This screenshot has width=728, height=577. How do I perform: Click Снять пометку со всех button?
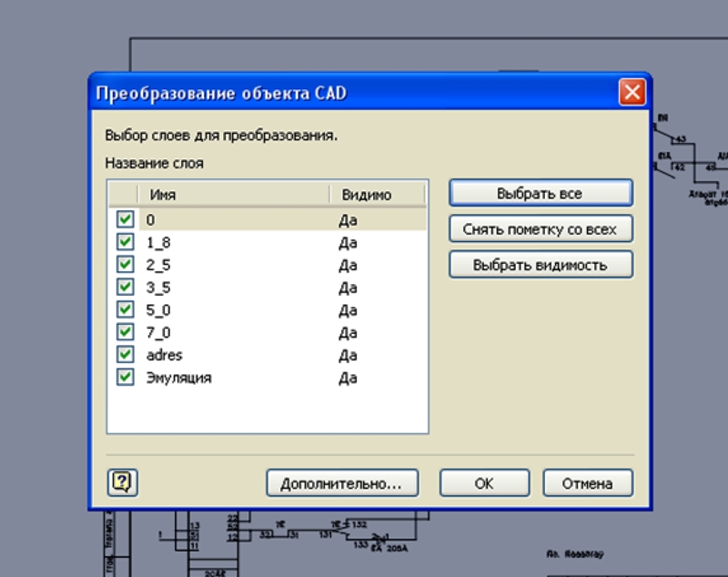click(x=540, y=229)
